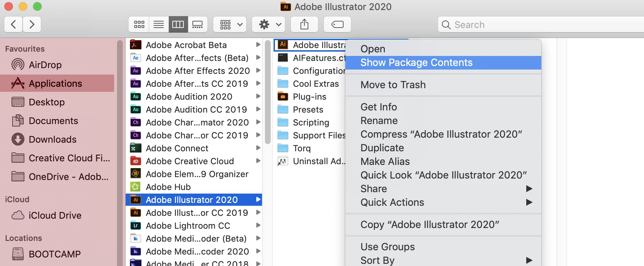Select Adobe After Effects 2020 folder

pos(194,71)
